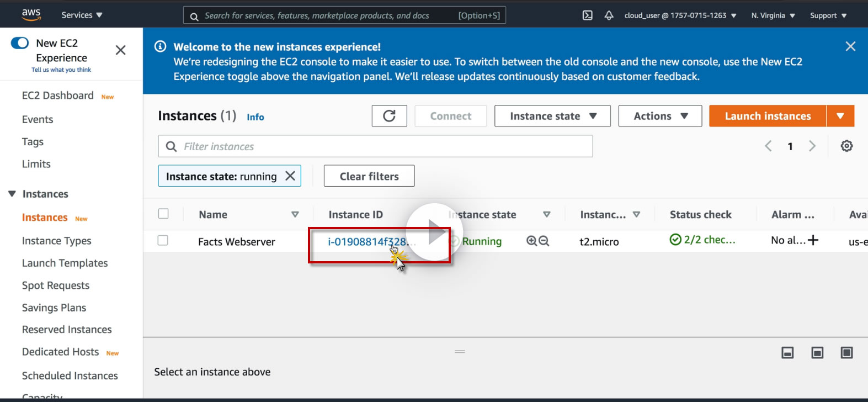The image size is (868, 402).
Task: Expand the Actions dropdown menu
Action: tap(660, 116)
